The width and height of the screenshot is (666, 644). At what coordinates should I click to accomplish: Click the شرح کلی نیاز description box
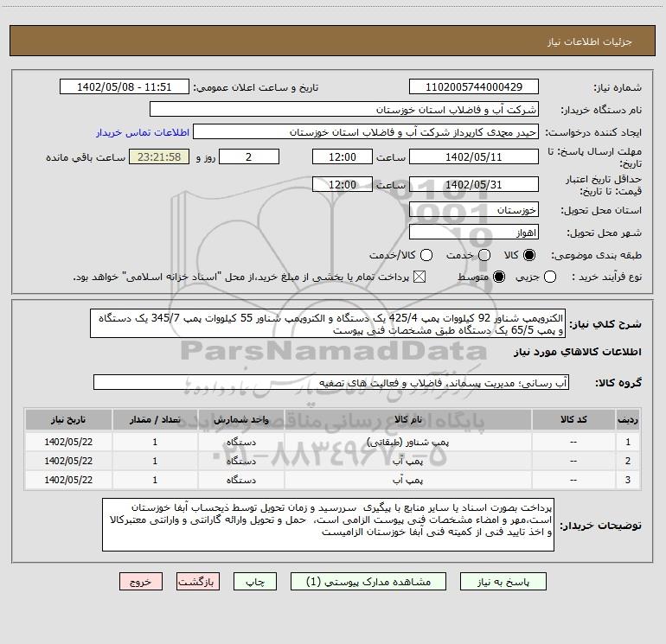(x=328, y=323)
